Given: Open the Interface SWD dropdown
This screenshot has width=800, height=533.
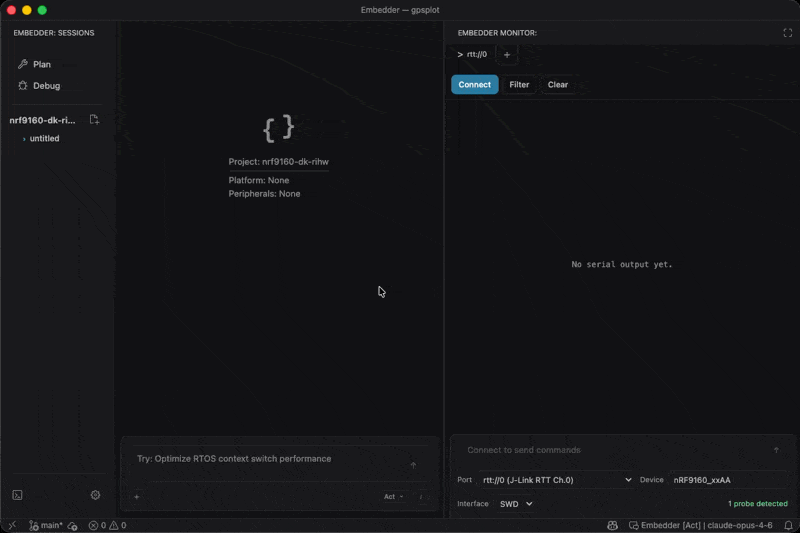Looking at the screenshot, I should pyautogui.click(x=516, y=504).
